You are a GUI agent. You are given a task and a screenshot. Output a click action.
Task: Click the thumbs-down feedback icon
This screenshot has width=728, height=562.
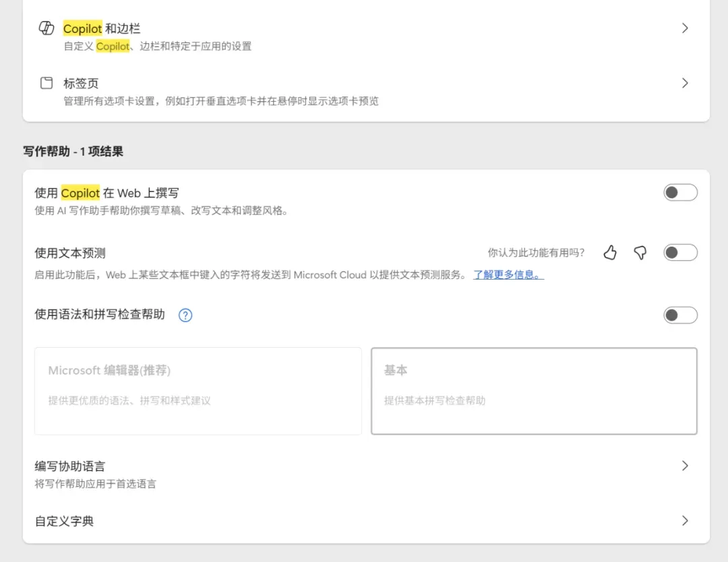(640, 253)
